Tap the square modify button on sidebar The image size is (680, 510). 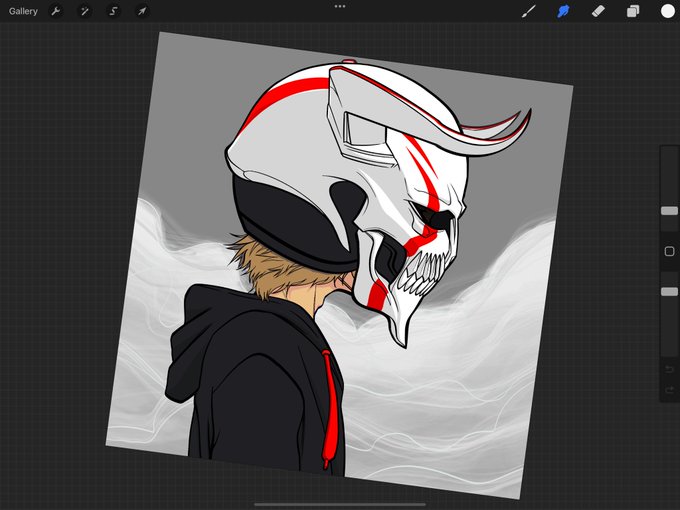click(x=669, y=251)
